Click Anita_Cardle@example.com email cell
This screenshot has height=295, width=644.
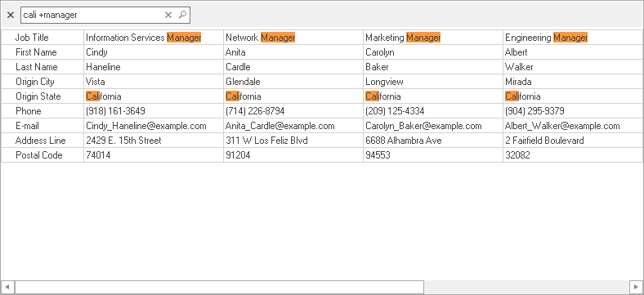[293, 126]
